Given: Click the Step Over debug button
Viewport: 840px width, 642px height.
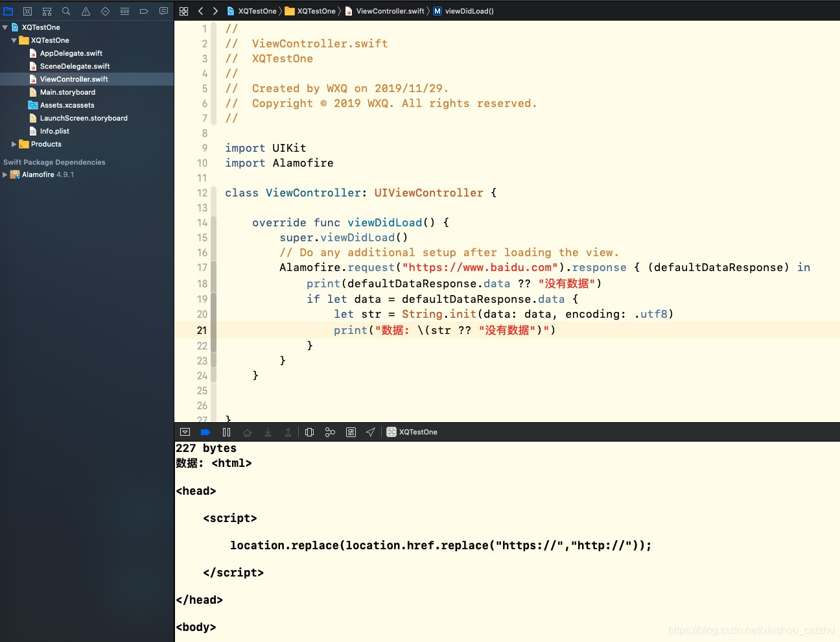Looking at the screenshot, I should click(247, 432).
